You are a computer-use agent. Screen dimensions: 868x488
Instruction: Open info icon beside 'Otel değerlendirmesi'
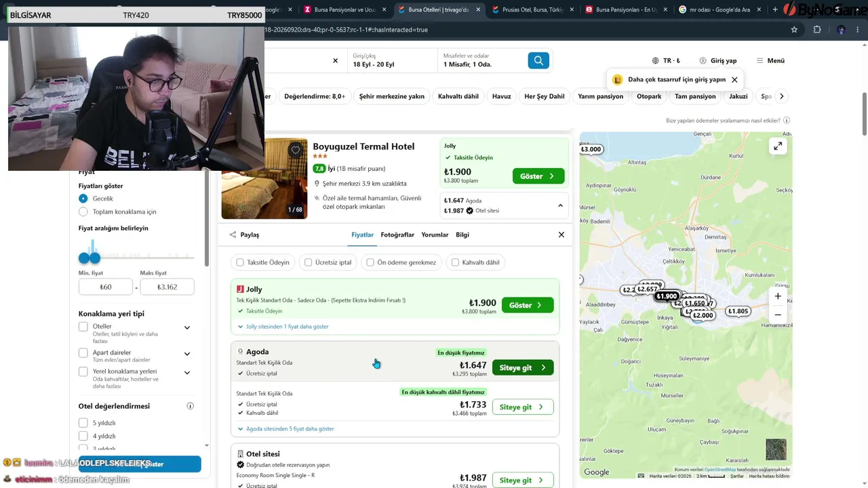[191, 406]
